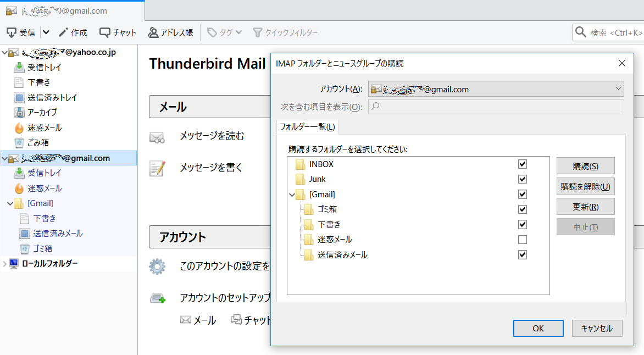This screenshot has width=644, height=355.
Task: Select the [Gmail] folder icon in sidebar
Action: [x=19, y=203]
